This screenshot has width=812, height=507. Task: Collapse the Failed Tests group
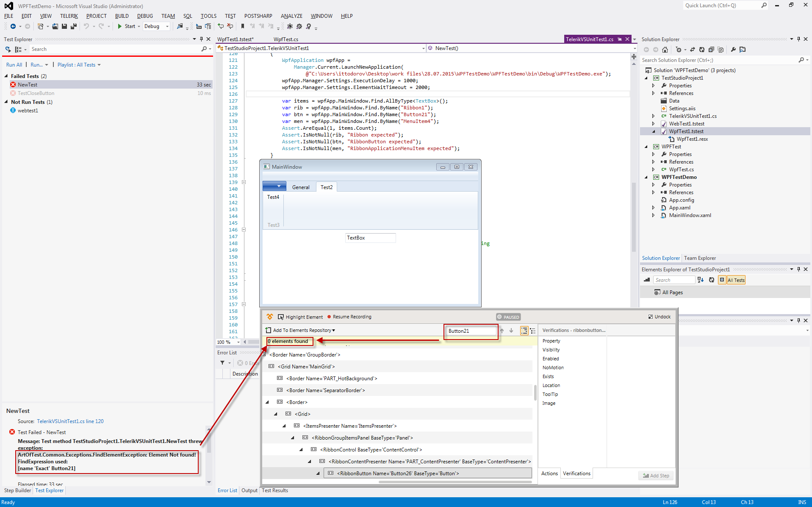coord(6,76)
